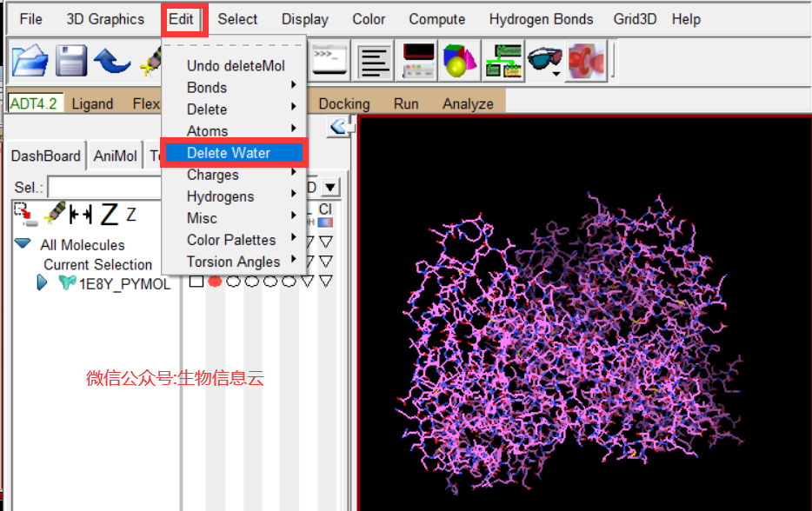Click inside the Sel. text field
This screenshot has width=812, height=511.
[x=105, y=188]
